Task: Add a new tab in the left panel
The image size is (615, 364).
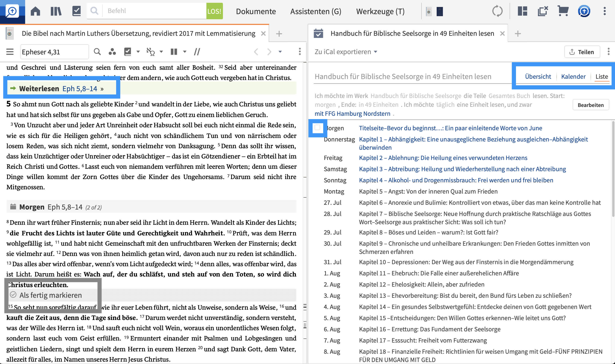Action: click(279, 34)
